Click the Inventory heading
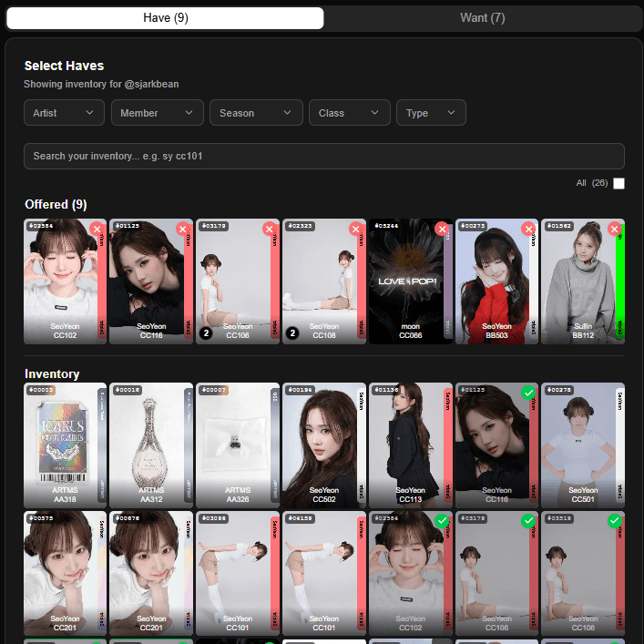Image resolution: width=644 pixels, height=644 pixels. [x=52, y=373]
